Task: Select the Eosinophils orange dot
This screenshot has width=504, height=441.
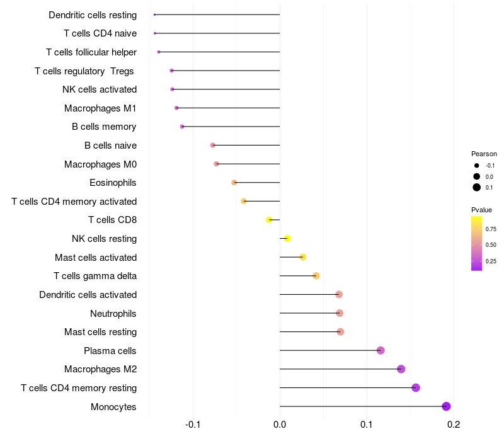Action: pos(234,183)
